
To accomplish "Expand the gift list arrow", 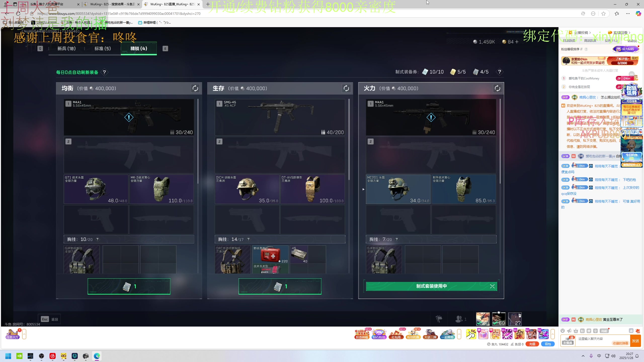I will pos(552,334).
